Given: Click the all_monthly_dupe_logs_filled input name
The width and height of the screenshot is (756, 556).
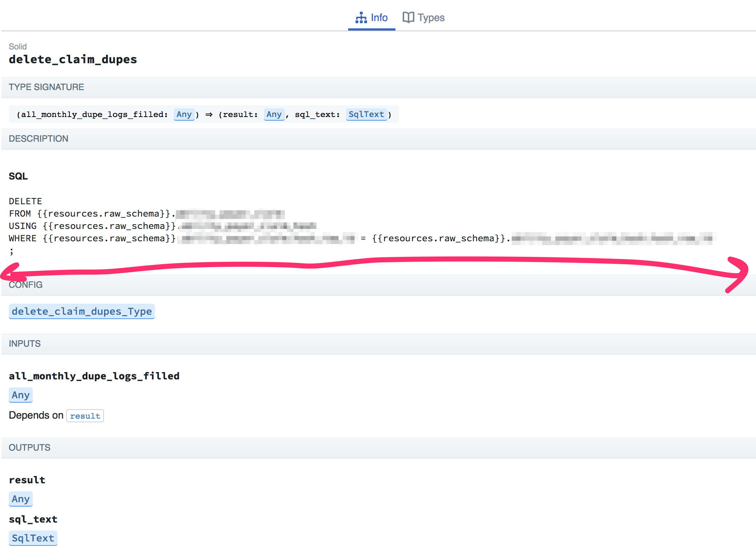Looking at the screenshot, I should 94,376.
